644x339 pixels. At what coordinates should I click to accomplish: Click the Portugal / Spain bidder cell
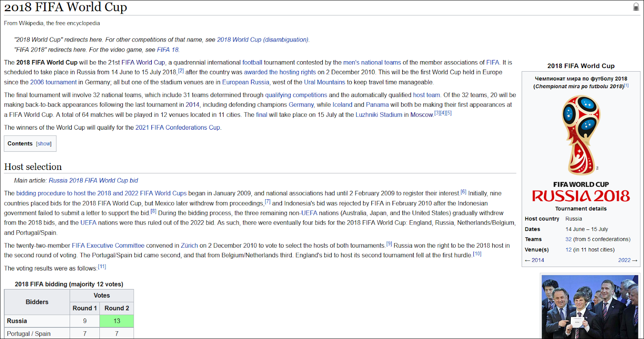pyautogui.click(x=37, y=333)
